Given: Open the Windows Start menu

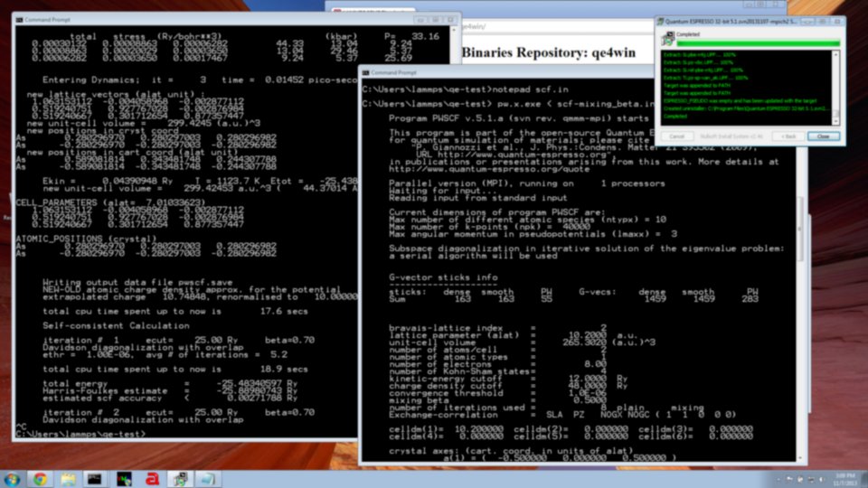Looking at the screenshot, I should 13,478.
